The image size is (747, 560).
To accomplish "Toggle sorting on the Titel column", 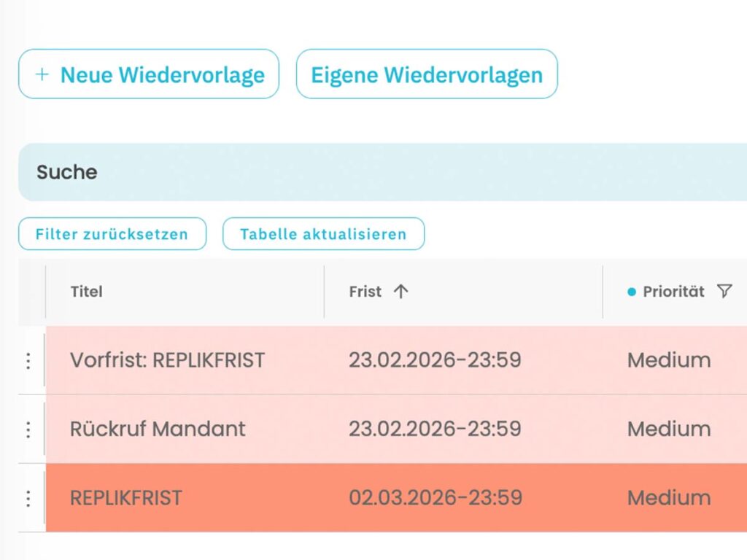I will coord(87,291).
